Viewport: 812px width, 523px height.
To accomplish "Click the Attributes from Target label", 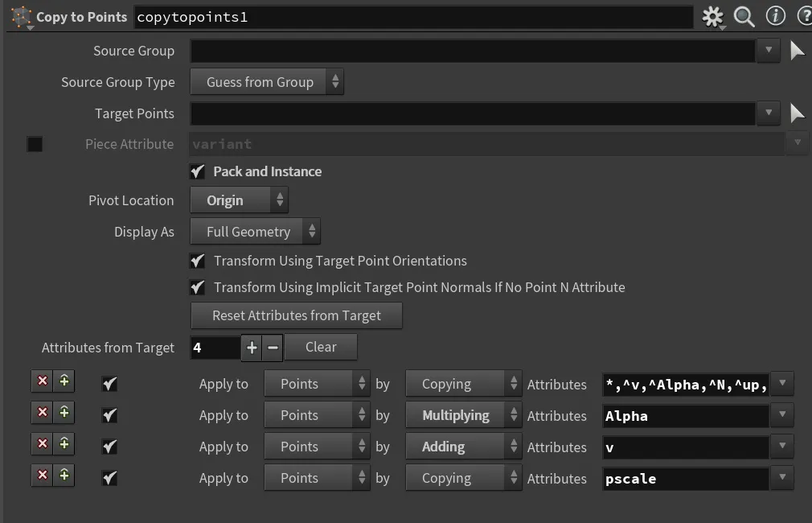I will click(108, 348).
